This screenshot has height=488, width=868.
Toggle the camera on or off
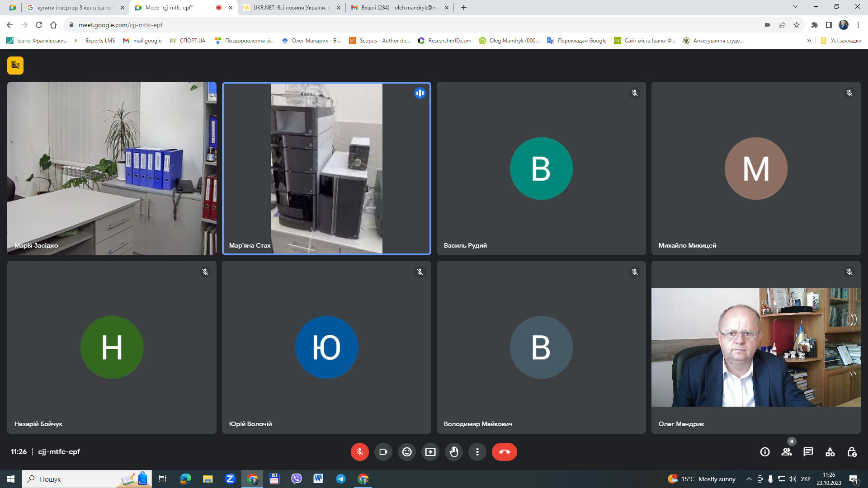tap(383, 452)
